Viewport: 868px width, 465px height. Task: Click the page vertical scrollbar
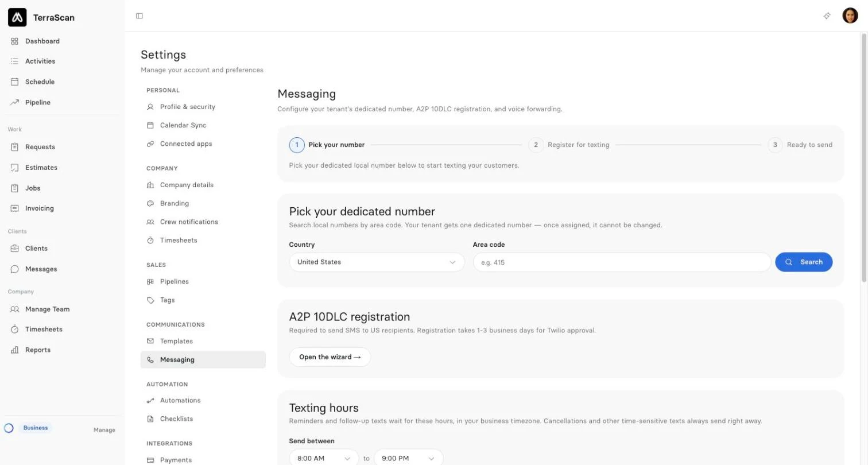pyautogui.click(x=864, y=158)
